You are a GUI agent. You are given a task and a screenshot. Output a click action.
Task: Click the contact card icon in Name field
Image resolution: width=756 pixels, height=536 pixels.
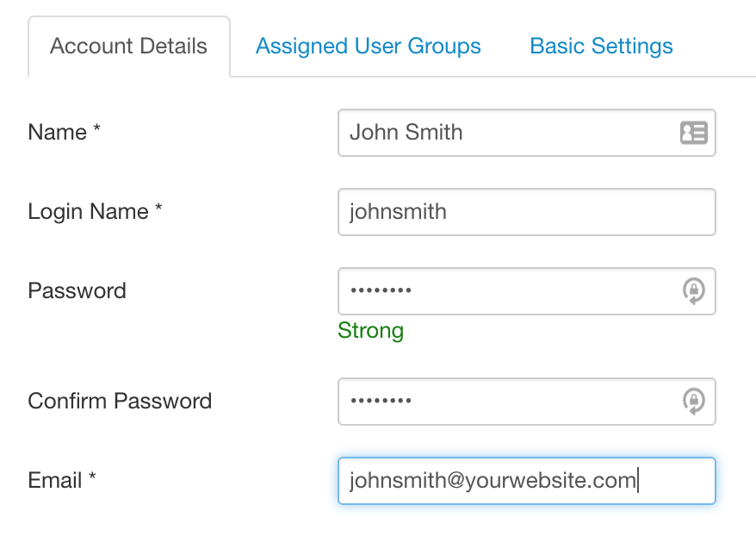[x=693, y=133]
